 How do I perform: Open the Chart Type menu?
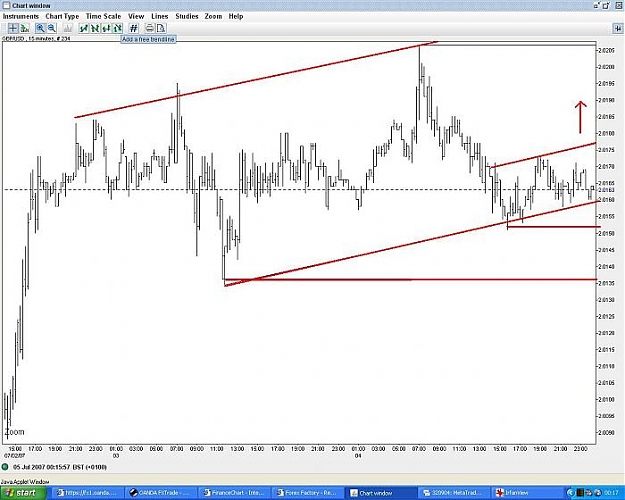[62, 16]
